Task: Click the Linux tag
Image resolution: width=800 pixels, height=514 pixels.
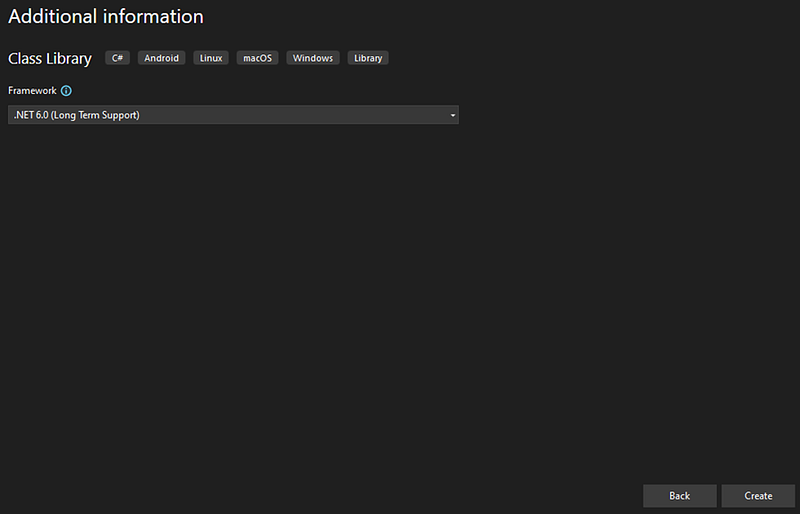Action: click(211, 58)
